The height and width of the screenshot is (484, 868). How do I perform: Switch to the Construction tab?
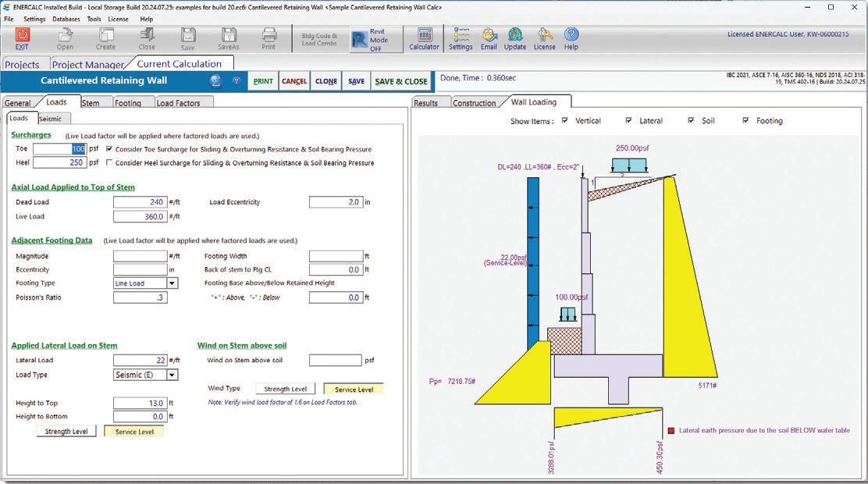(x=475, y=103)
